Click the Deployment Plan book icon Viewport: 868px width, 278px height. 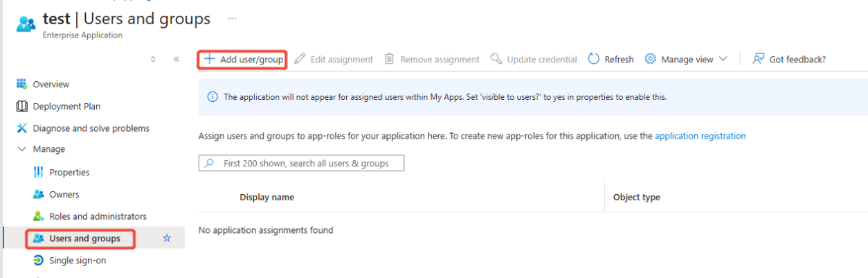(x=21, y=106)
